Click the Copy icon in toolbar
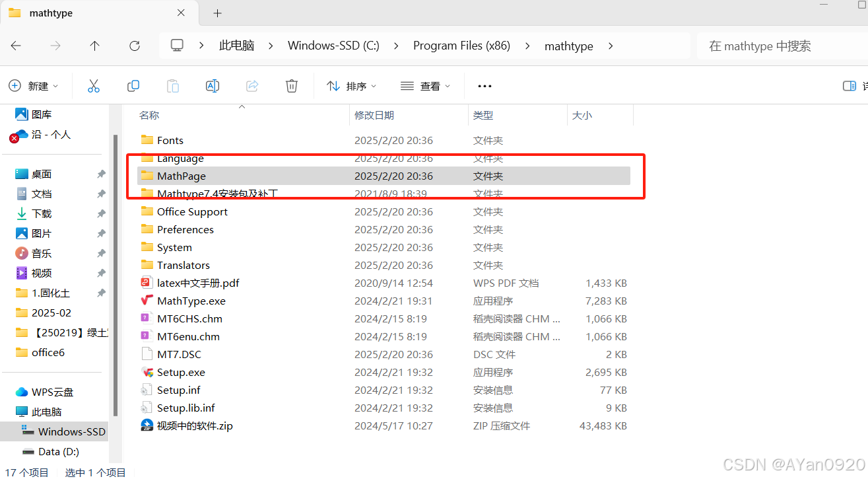Screen dimensions: 868x479 pyautogui.click(x=133, y=86)
